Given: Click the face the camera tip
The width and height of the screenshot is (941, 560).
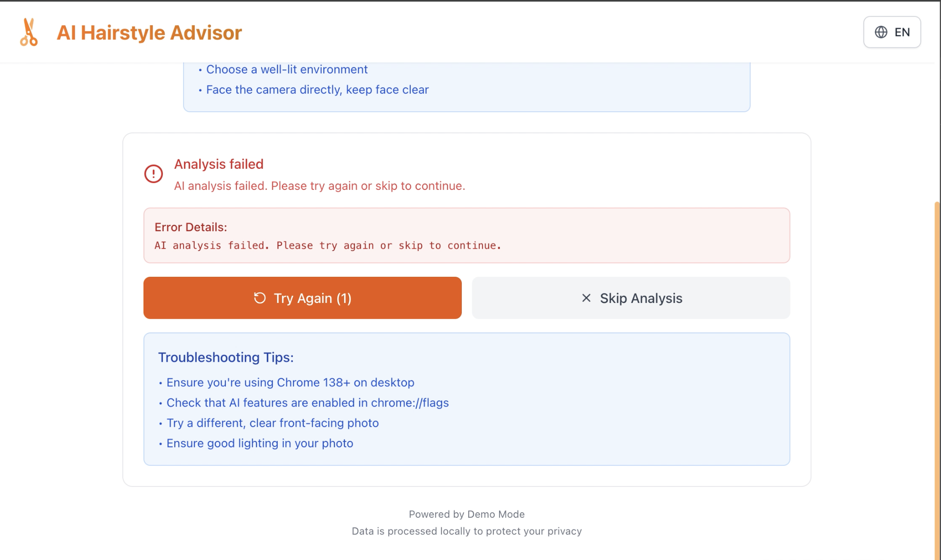Looking at the screenshot, I should click(x=317, y=90).
